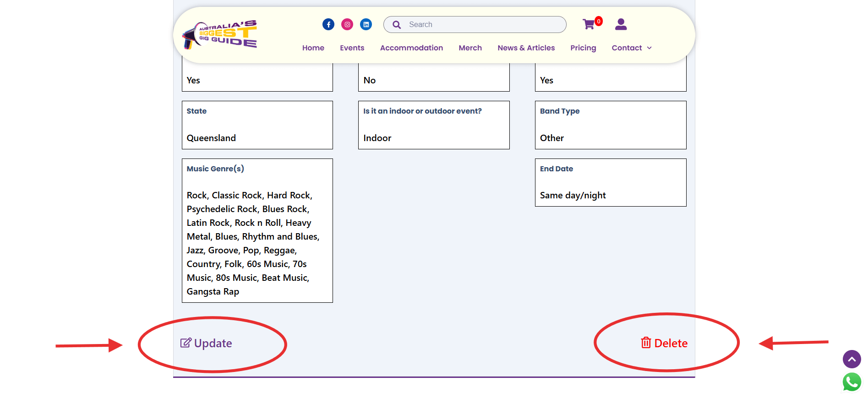
Task: Click the Update link text
Action: (x=213, y=343)
